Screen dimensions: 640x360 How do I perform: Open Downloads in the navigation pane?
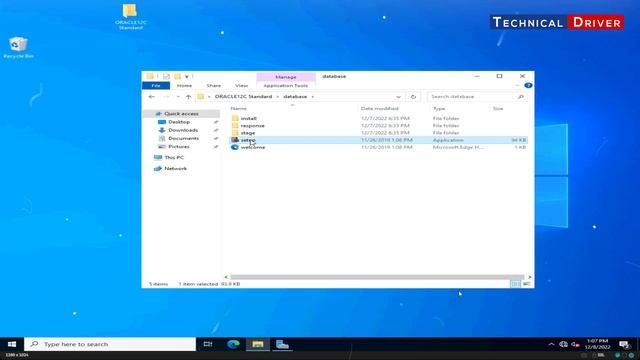coord(183,130)
